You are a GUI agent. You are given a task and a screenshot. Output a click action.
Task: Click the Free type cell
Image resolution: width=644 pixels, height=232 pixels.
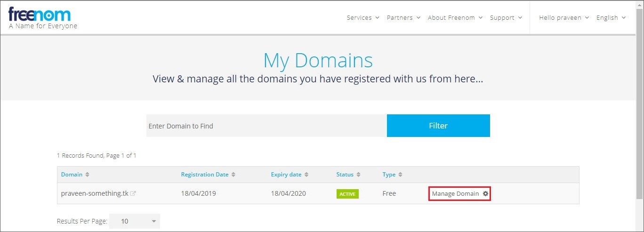tap(389, 193)
